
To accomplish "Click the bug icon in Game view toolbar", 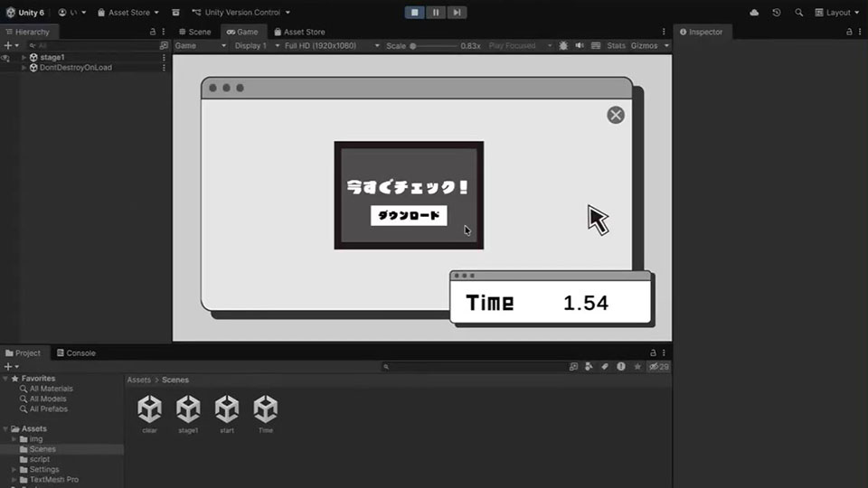I will [564, 45].
